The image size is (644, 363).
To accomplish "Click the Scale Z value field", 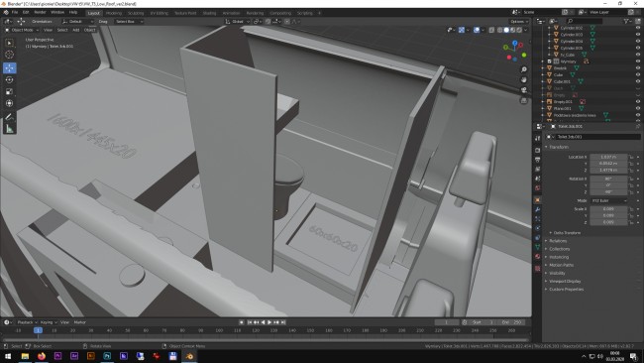I will click(x=608, y=222).
